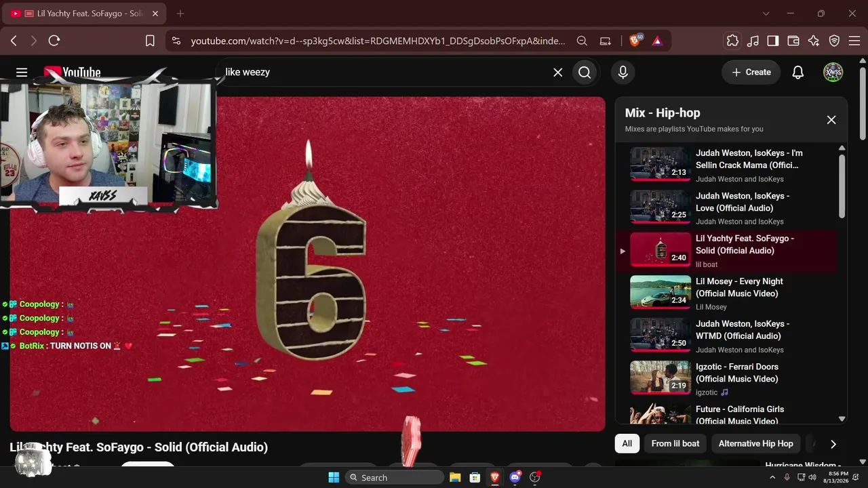
Task: Play Lil Mosey 'Every Night' thumbnail
Action: (x=660, y=292)
